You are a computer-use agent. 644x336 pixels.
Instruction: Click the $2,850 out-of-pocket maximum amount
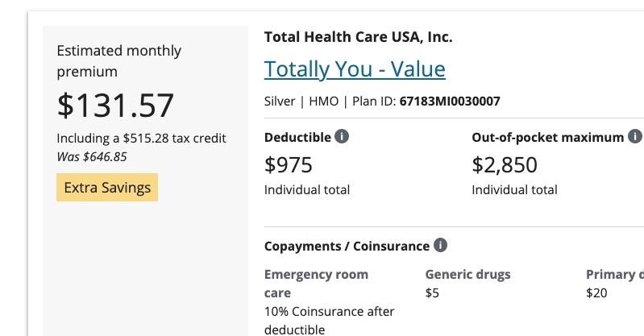pos(504,165)
